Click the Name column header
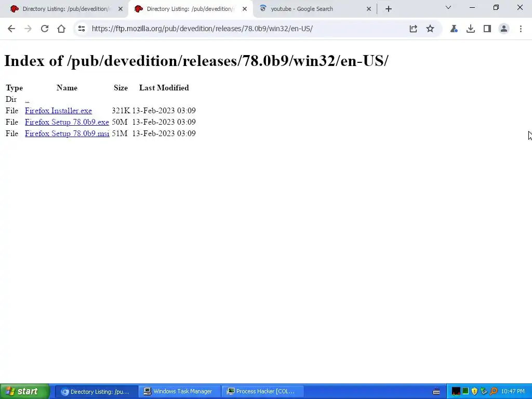532x399 pixels. tap(67, 88)
